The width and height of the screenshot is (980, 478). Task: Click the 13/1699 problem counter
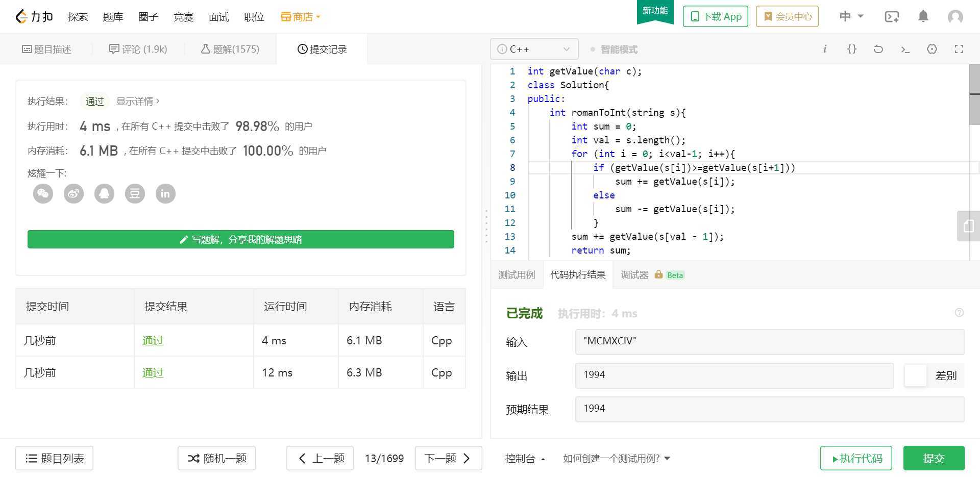pos(384,458)
